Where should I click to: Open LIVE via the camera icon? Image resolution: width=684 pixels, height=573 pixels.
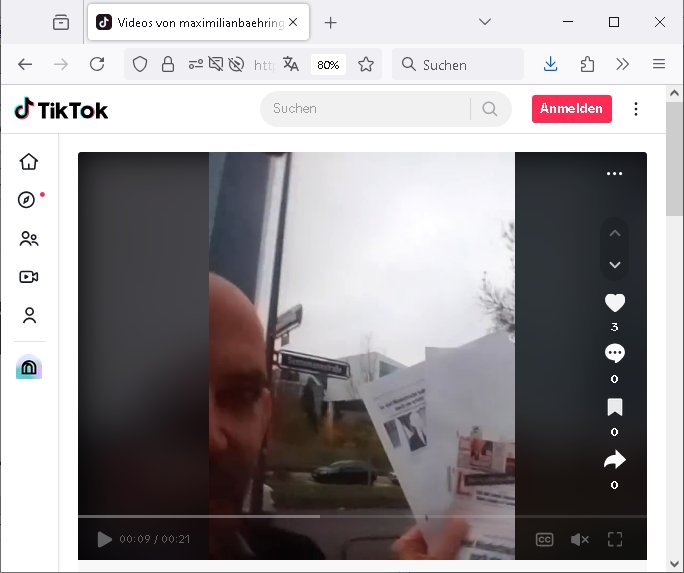pos(29,277)
